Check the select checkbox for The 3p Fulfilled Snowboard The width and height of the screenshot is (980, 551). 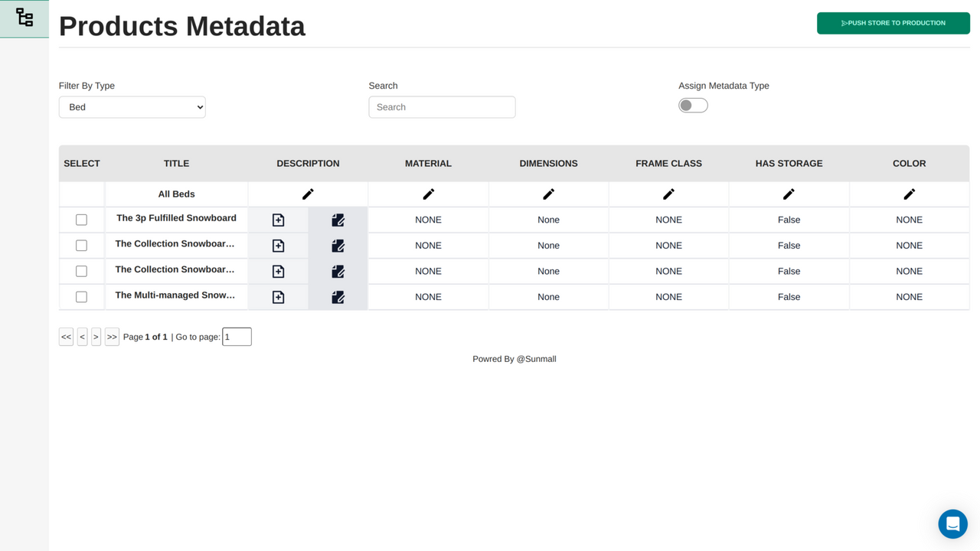click(81, 220)
